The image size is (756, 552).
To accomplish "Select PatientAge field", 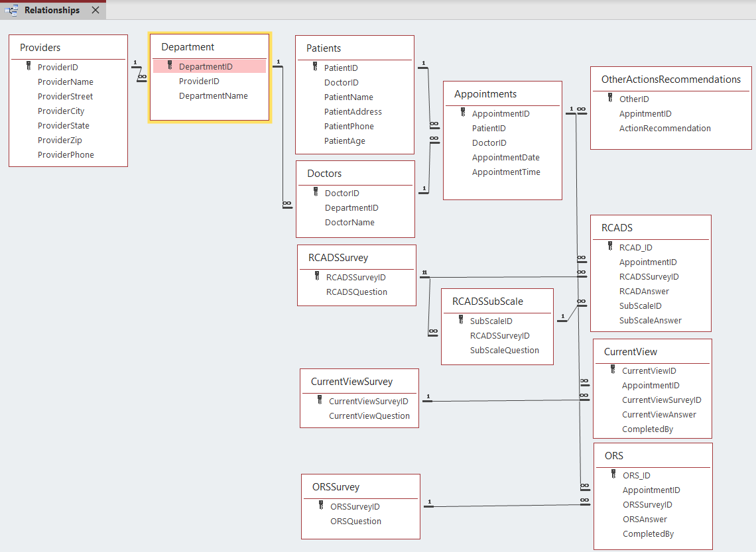I will [x=345, y=140].
